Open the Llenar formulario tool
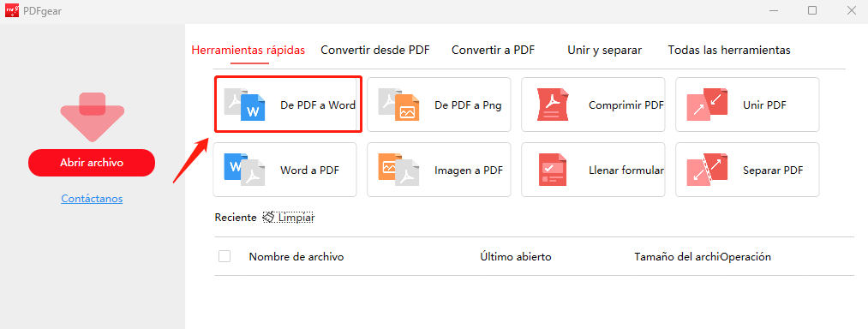This screenshot has height=329, width=868. coord(594,170)
